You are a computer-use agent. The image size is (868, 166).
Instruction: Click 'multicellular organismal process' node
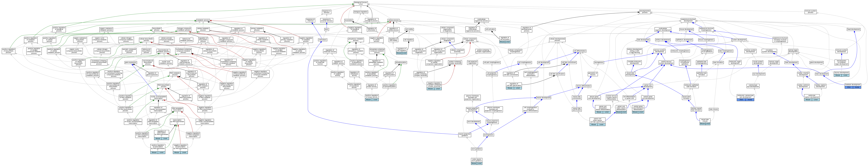(482, 20)
